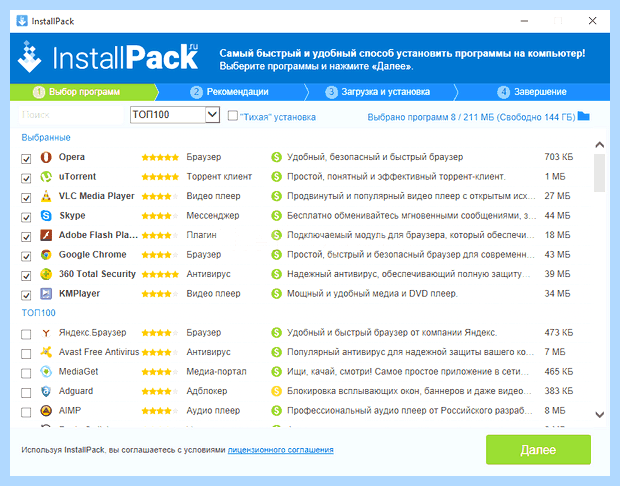
Task: Uncheck the Adobe Flash Player checkbox
Action: coord(26,236)
